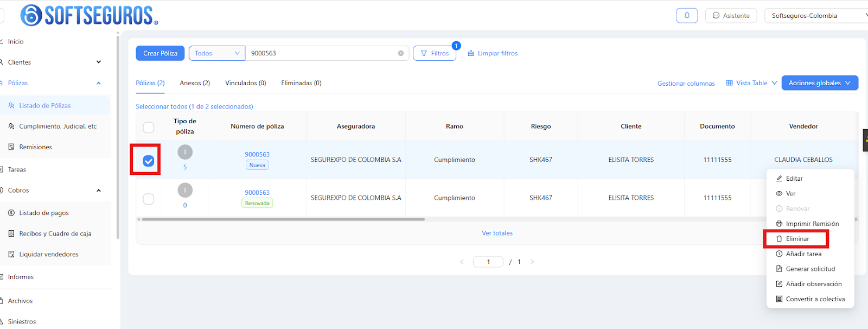Select Generar solicitud from the context menu
Viewport: 868px width, 329px height.
pyautogui.click(x=810, y=269)
